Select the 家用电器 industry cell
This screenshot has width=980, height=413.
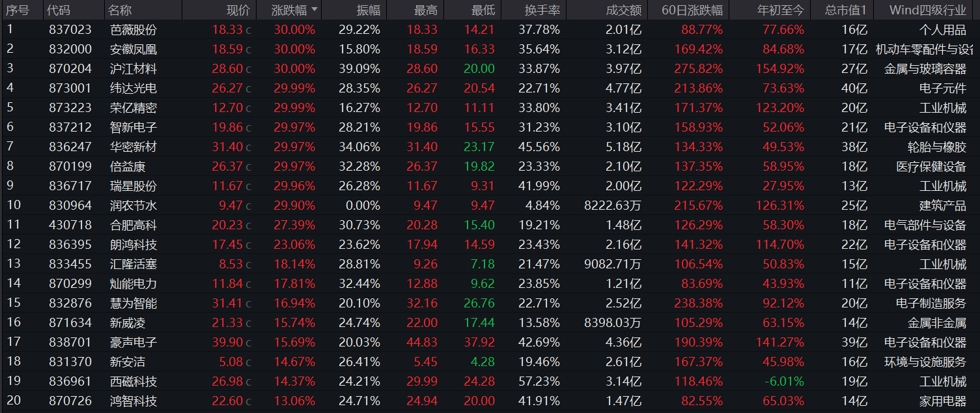[943, 401]
